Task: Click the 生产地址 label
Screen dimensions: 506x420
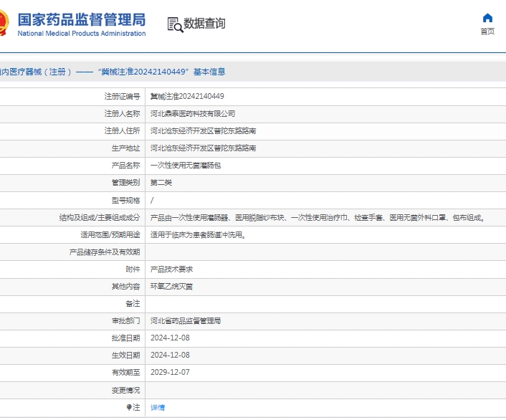Action: (x=126, y=148)
